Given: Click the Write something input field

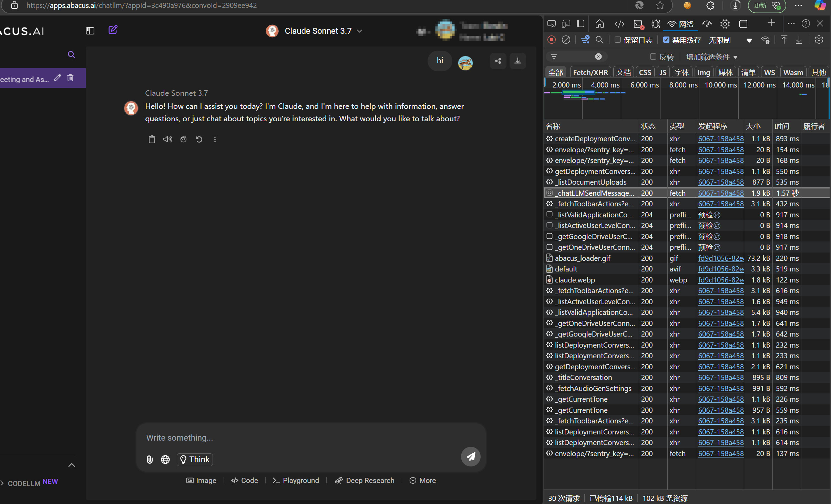Looking at the screenshot, I should pos(296,438).
